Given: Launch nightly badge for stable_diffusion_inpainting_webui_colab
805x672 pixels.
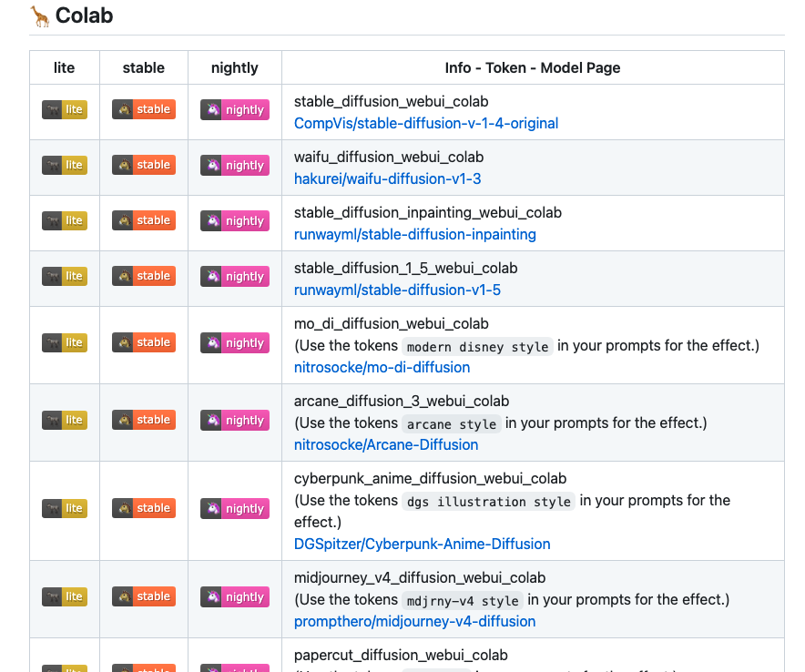Looking at the screenshot, I should coord(235,220).
